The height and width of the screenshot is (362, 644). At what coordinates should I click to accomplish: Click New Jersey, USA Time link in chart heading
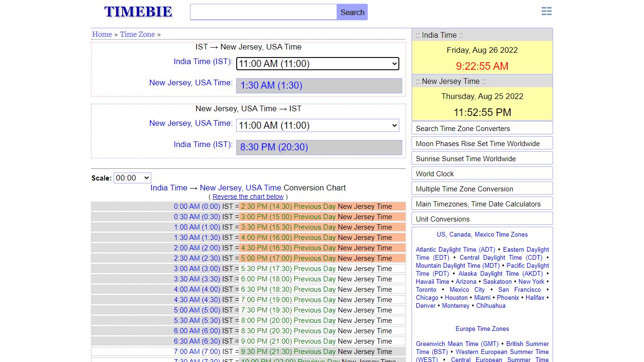point(240,188)
